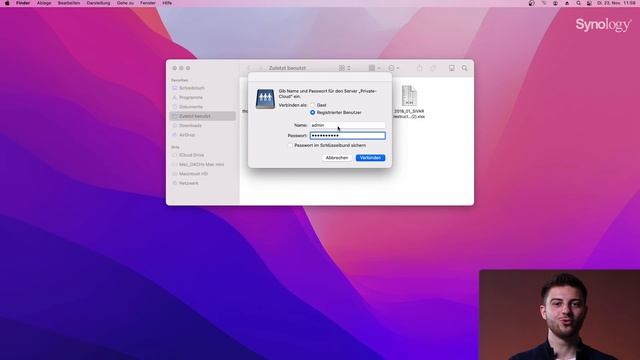Click the Finder search magnifier icon

click(x=464, y=68)
